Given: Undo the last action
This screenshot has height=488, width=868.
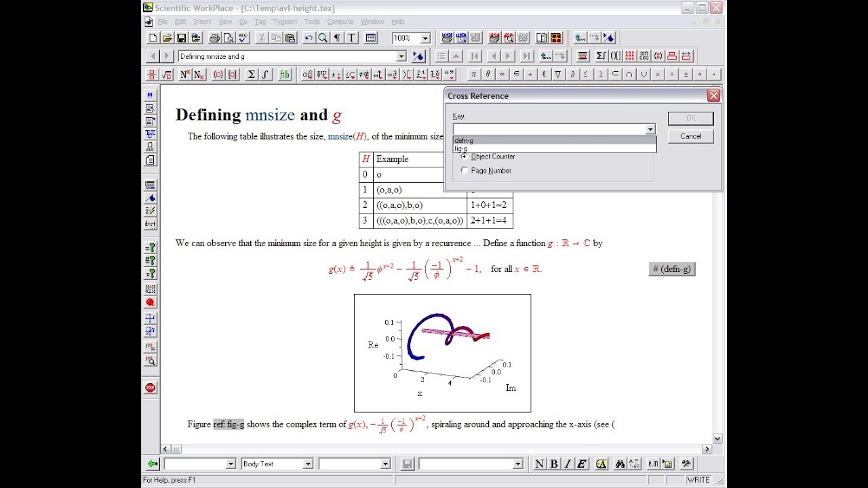Looking at the screenshot, I should [309, 38].
